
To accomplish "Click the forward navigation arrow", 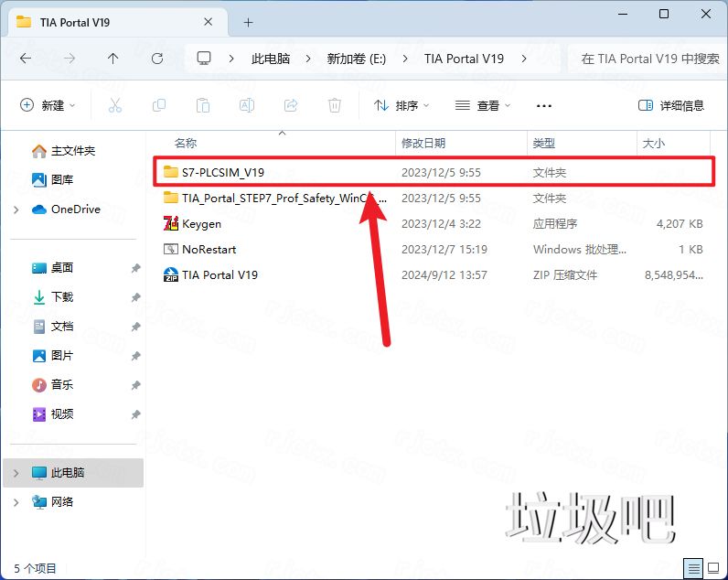I will [70, 59].
